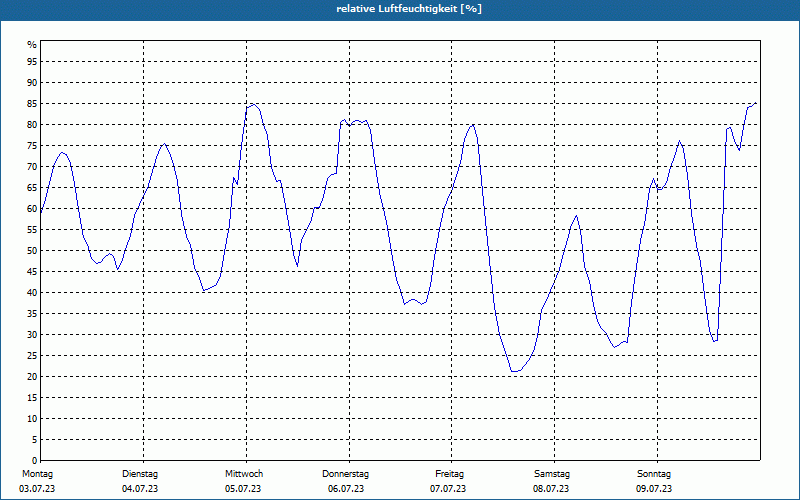The width and height of the screenshot is (800, 500).
Task: Select the Montag day label
Action: [x=37, y=474]
